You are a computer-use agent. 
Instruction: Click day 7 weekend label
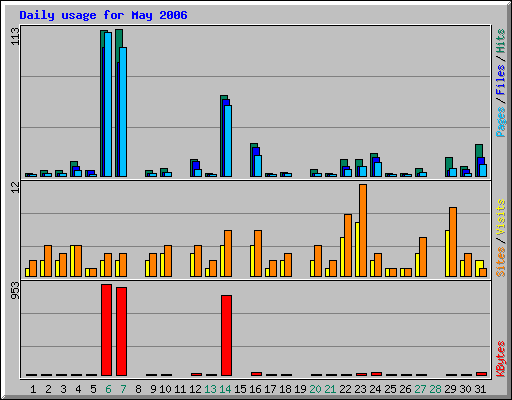pyautogui.click(x=123, y=389)
